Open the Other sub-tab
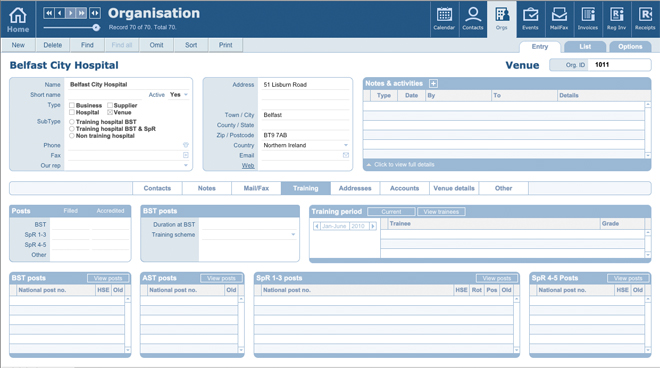 pyautogui.click(x=503, y=188)
